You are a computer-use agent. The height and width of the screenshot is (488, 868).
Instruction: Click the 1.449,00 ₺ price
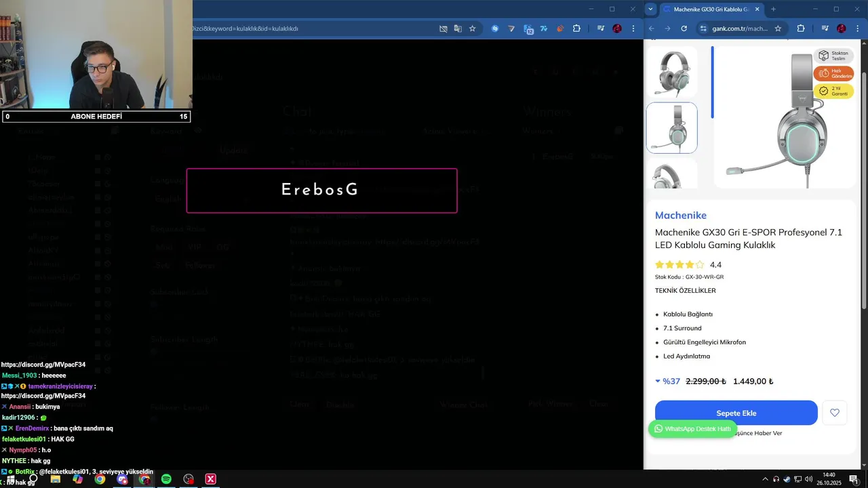(753, 381)
